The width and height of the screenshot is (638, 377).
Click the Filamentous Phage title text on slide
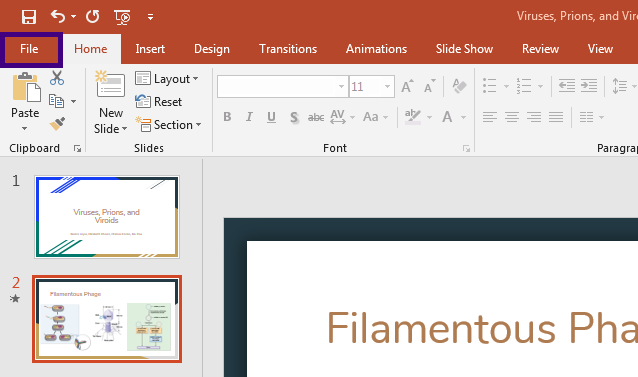click(482, 329)
